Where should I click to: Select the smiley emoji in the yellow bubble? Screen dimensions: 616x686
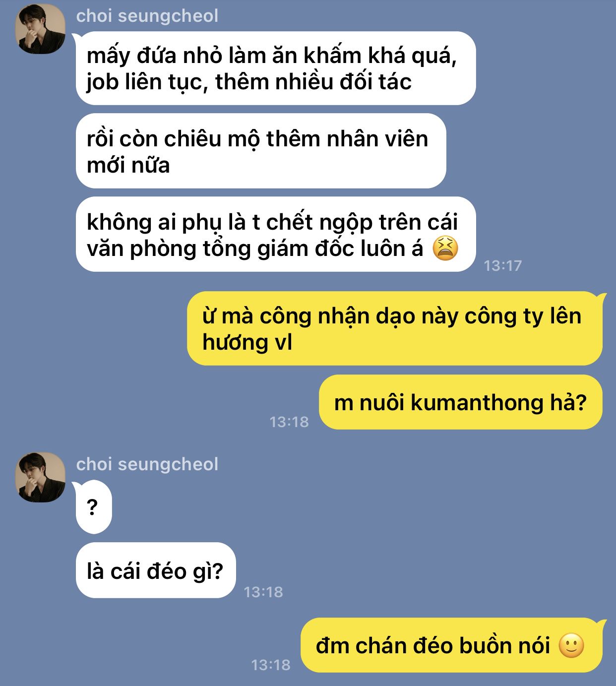coord(571,645)
